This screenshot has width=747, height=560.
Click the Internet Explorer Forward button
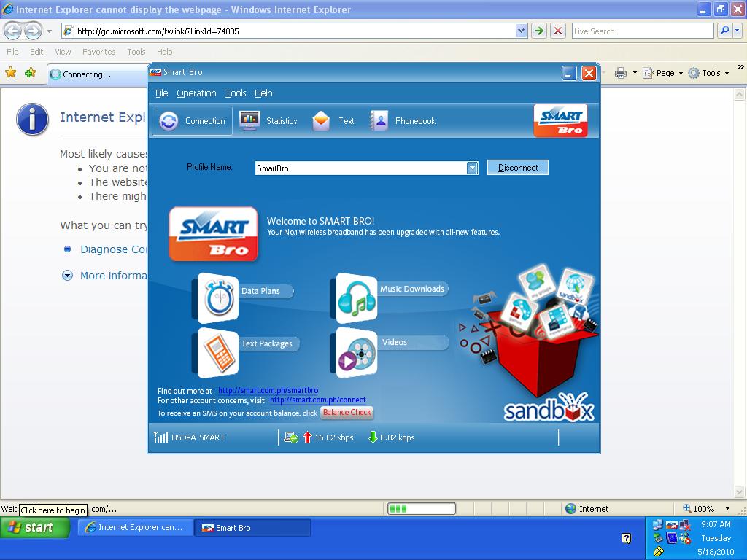tap(33, 31)
